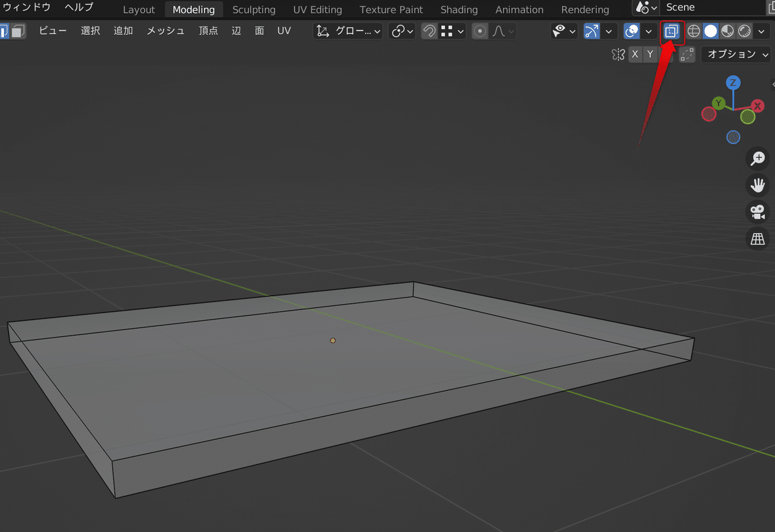Image resolution: width=775 pixels, height=532 pixels.
Task: Click the zoom magnifier viewport button
Action: click(x=758, y=158)
